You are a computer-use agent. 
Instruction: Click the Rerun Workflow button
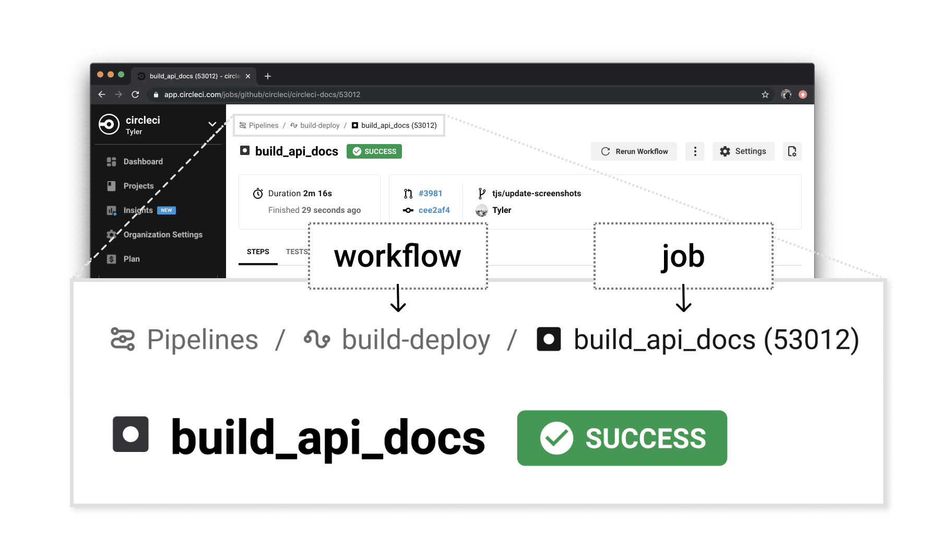point(634,151)
